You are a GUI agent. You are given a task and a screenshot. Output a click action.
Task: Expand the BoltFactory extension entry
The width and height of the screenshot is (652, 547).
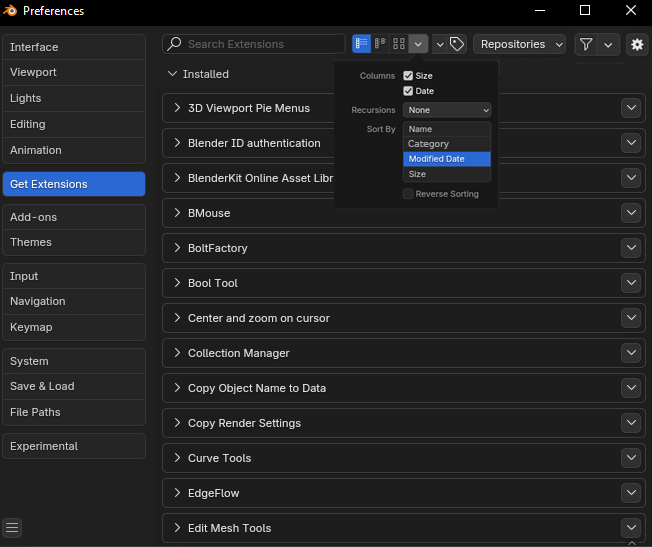click(177, 248)
